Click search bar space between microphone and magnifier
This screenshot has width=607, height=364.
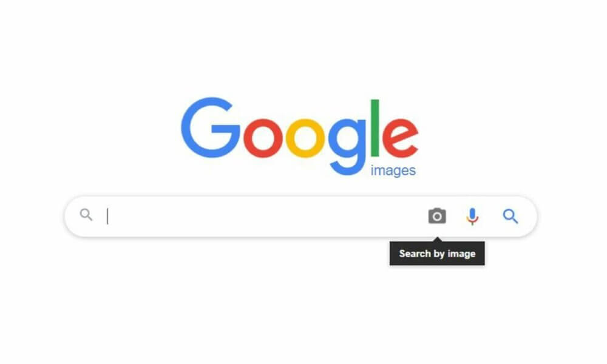[x=491, y=216]
